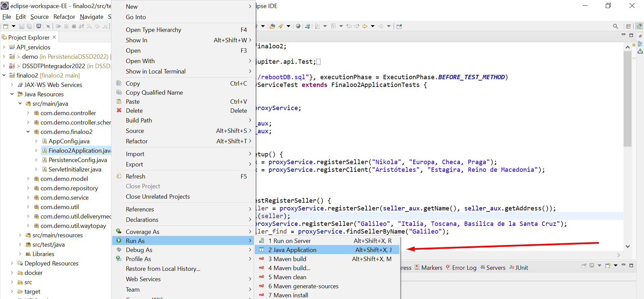Expand the com.demo.model package

pos(28,179)
